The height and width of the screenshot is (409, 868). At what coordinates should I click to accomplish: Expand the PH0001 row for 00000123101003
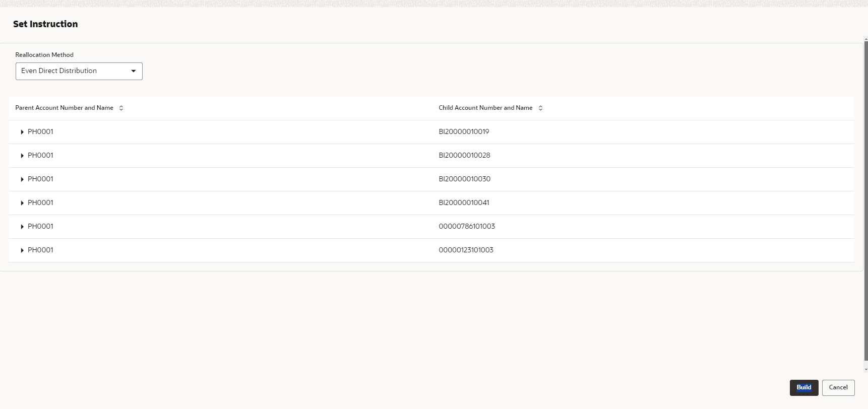pos(22,250)
